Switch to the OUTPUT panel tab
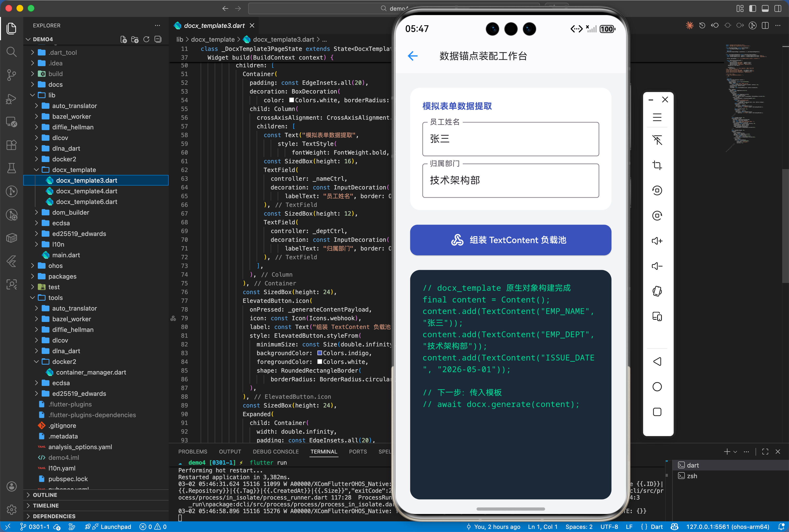Screen dimensions: 789x532 [x=230, y=452]
